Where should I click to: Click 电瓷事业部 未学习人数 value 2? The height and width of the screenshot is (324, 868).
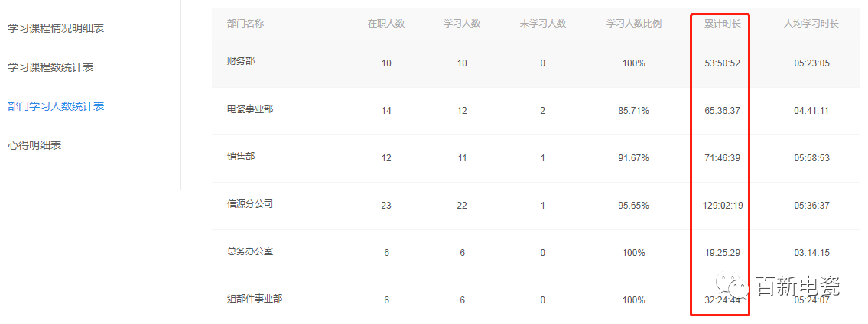click(543, 111)
